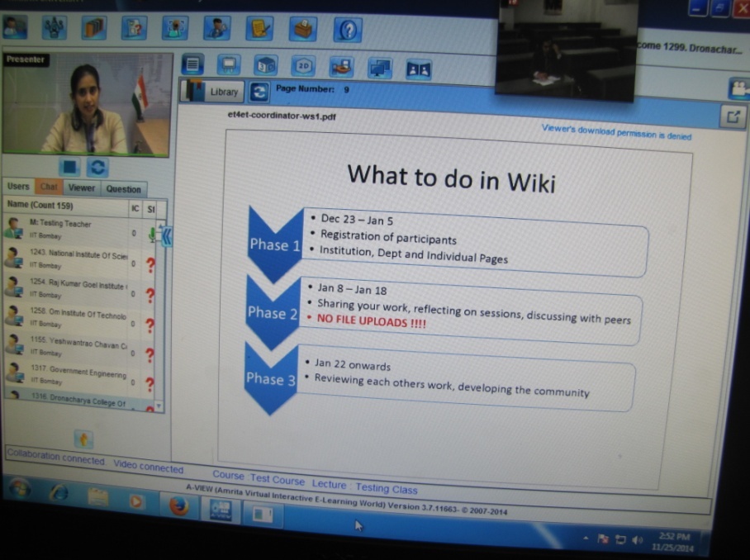The image size is (750, 560).
Task: Open the Help question-mark icon
Action: (x=348, y=30)
